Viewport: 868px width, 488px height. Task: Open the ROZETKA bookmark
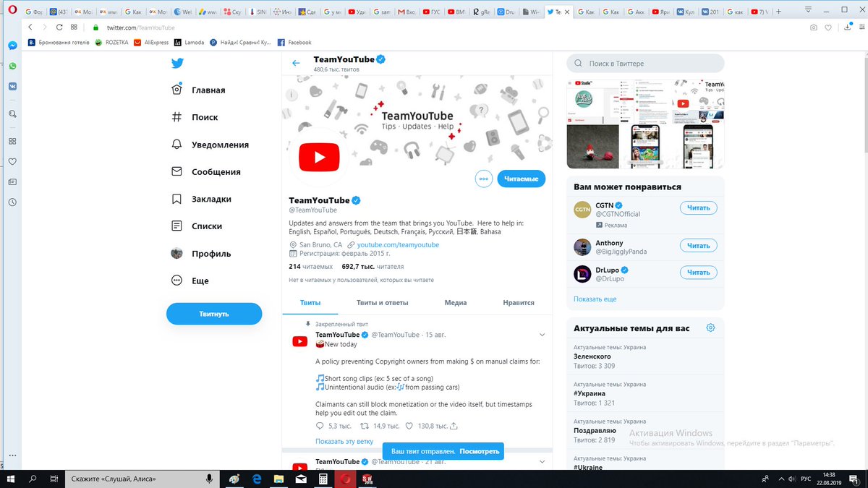(x=111, y=43)
